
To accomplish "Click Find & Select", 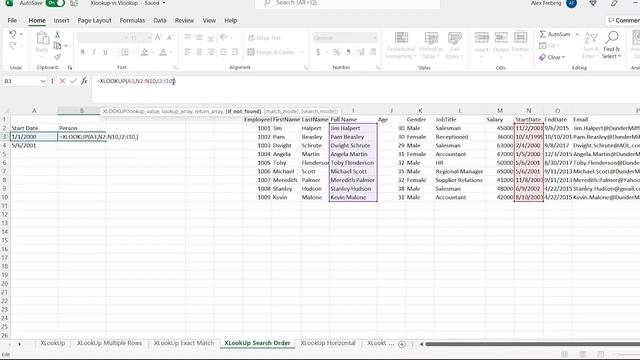I will point(611,44).
